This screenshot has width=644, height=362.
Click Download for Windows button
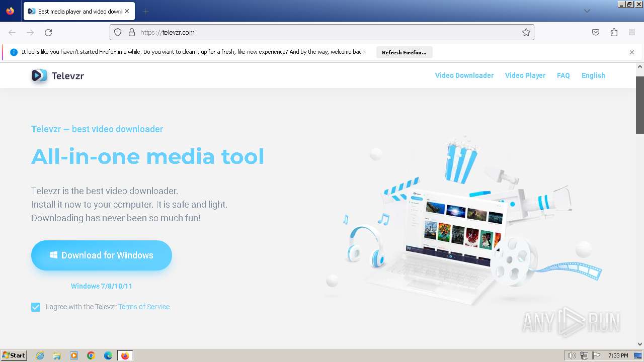pos(102,255)
